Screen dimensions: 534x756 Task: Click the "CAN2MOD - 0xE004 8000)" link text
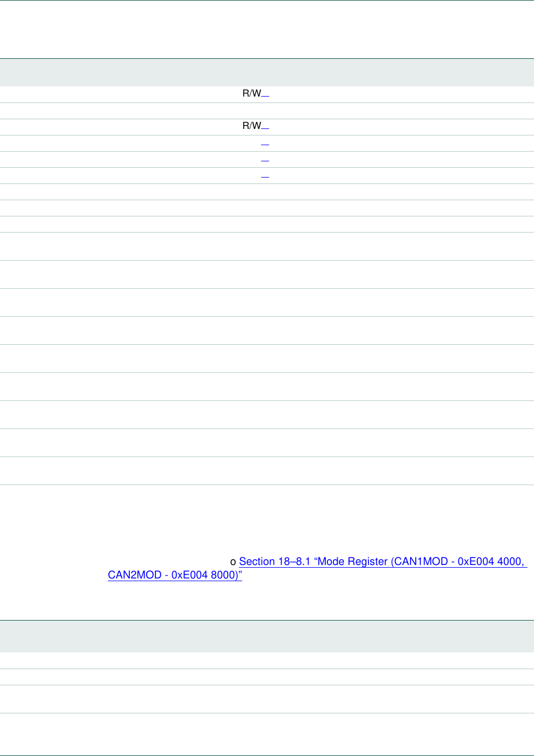(x=175, y=575)
